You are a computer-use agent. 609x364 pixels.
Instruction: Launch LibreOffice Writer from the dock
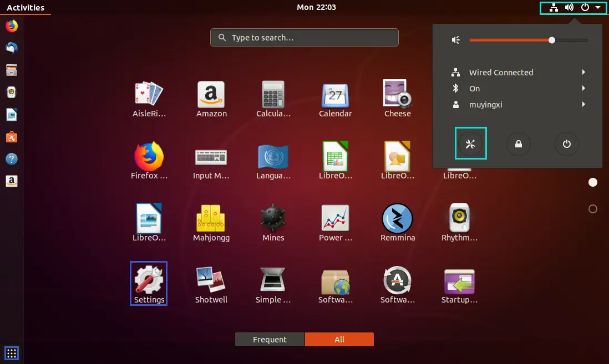[x=12, y=115]
